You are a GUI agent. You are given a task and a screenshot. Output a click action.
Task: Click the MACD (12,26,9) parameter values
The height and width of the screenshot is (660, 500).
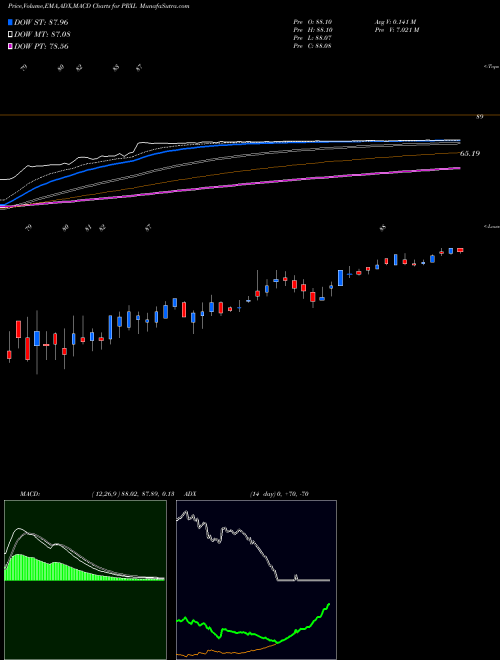(x=132, y=494)
